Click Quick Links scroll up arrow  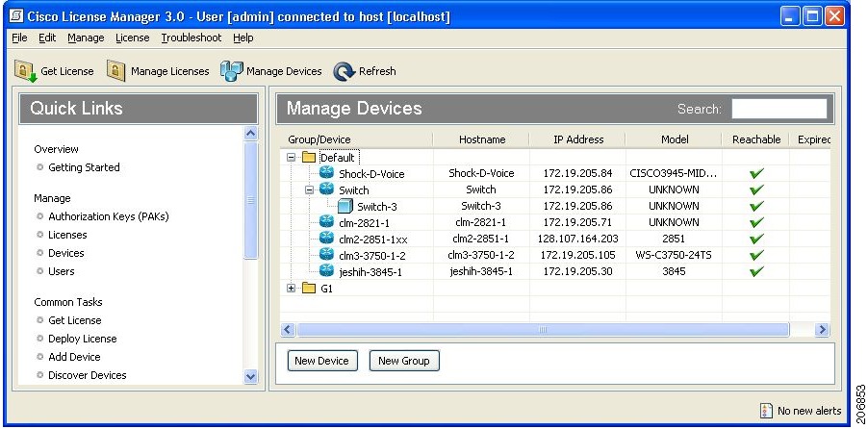point(251,133)
